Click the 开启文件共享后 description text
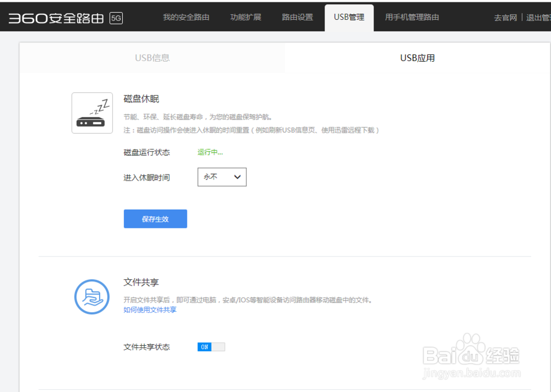 coord(248,300)
